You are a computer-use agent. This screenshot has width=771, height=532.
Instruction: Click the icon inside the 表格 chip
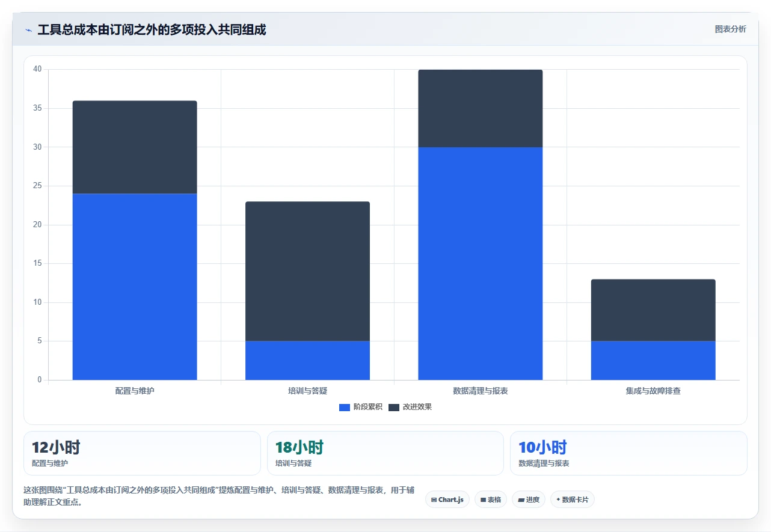483,500
